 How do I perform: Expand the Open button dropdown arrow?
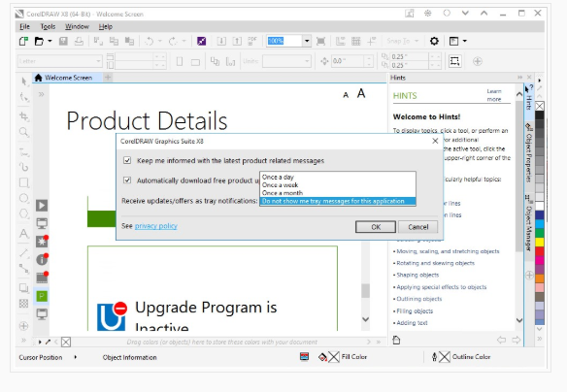[50, 41]
